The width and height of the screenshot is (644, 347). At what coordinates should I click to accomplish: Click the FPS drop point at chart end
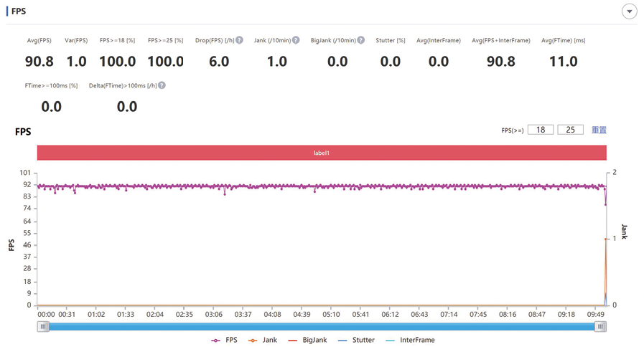(605, 204)
